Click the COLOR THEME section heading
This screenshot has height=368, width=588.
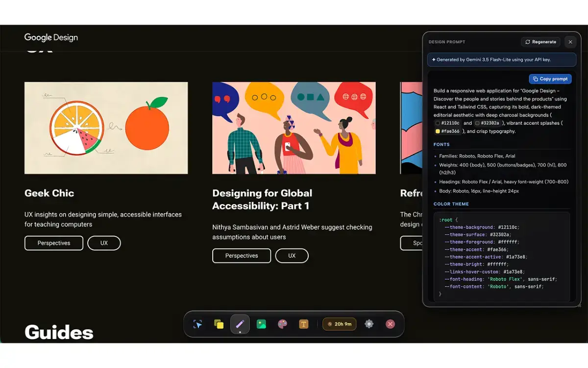click(x=451, y=204)
